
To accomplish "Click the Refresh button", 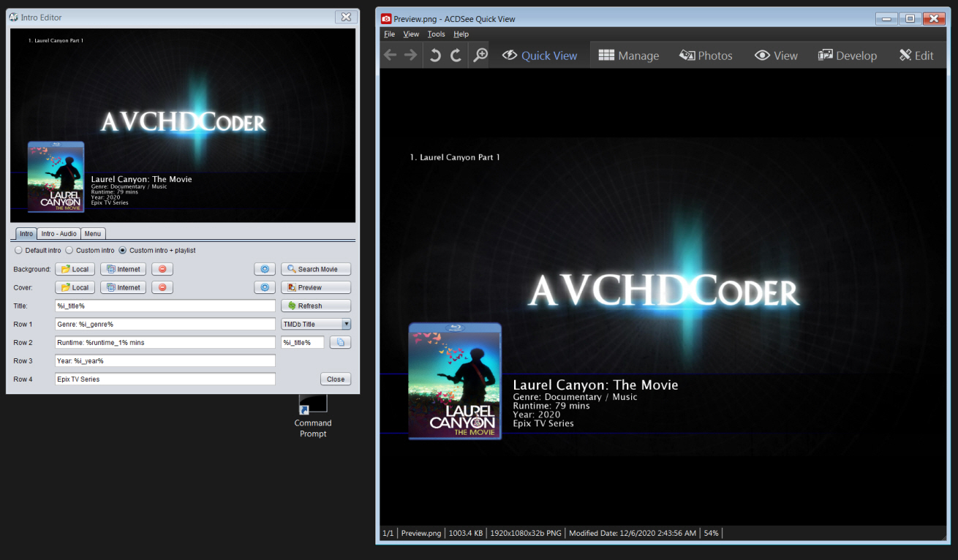I will pyautogui.click(x=316, y=306).
